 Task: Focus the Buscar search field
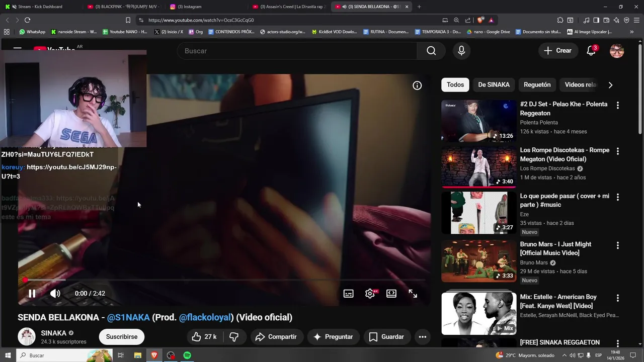coord(297,51)
